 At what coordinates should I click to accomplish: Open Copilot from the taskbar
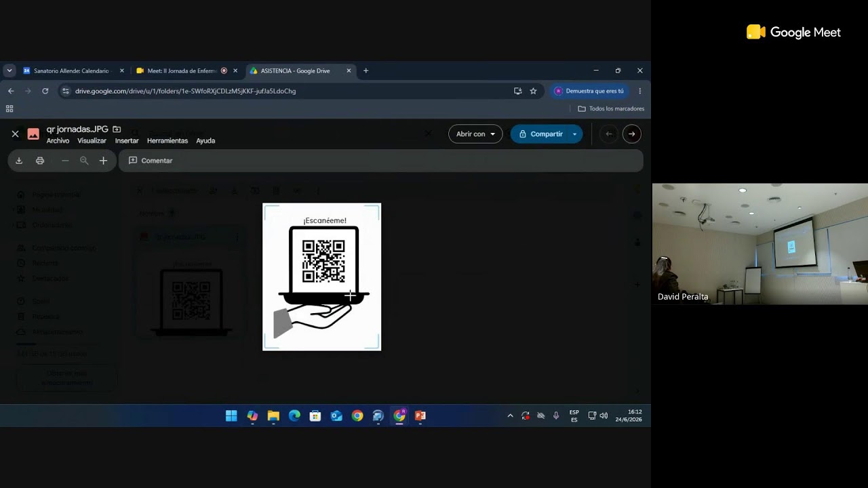pyautogui.click(x=252, y=416)
